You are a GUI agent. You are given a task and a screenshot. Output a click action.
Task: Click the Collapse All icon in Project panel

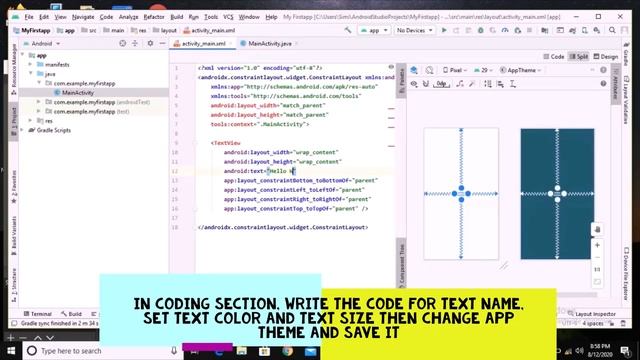135,43
